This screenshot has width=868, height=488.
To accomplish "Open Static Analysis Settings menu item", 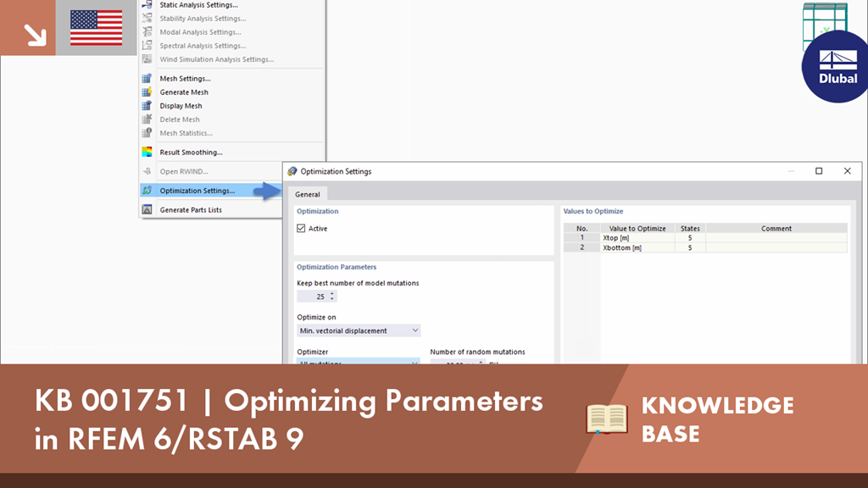I will [x=198, y=5].
